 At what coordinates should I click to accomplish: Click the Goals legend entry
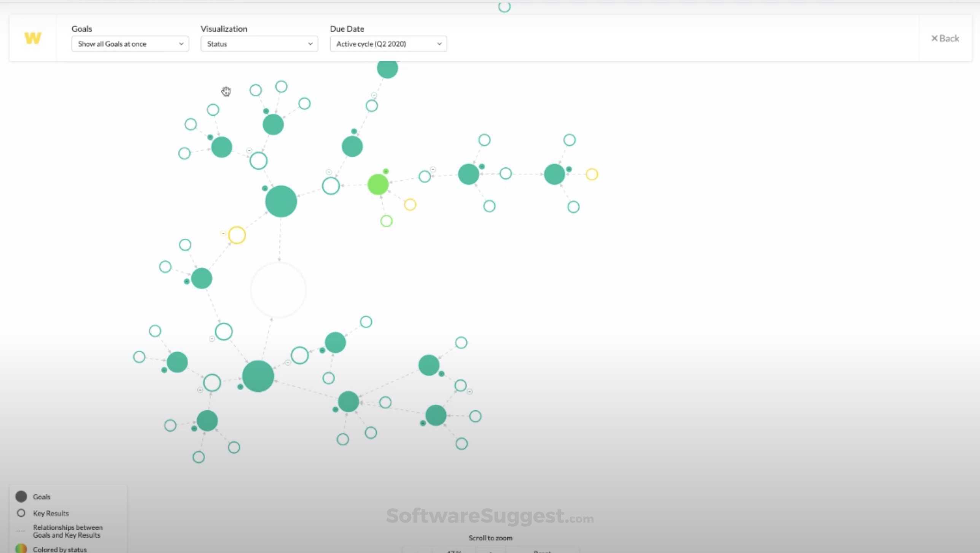click(41, 497)
